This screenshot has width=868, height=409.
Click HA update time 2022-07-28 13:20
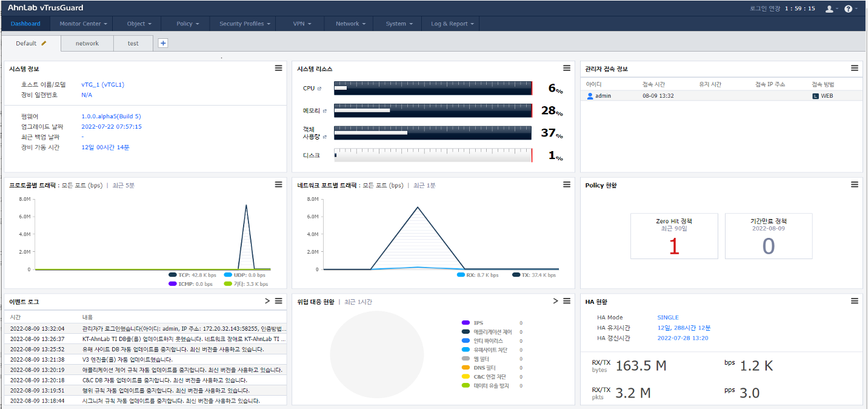683,338
